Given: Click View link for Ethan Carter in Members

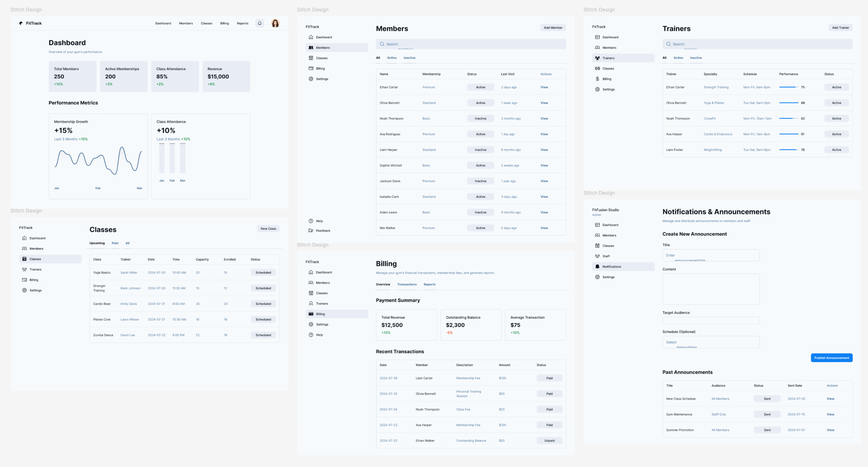Looking at the screenshot, I should (x=544, y=87).
